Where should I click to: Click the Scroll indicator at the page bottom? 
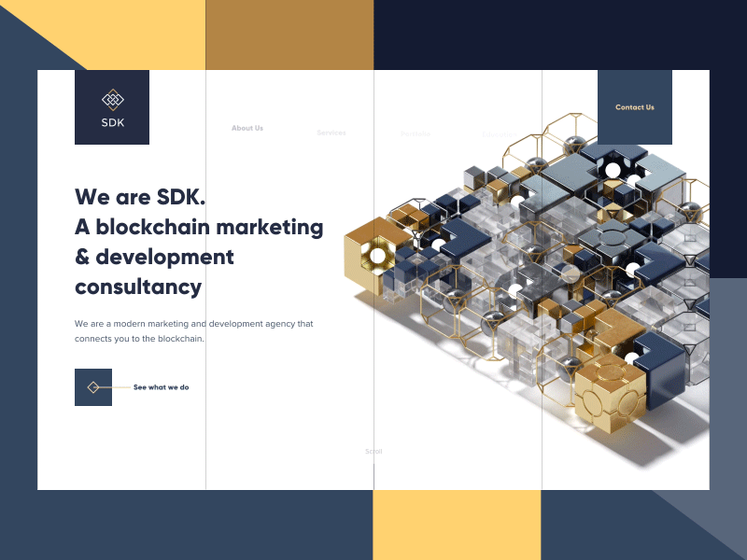(373, 451)
